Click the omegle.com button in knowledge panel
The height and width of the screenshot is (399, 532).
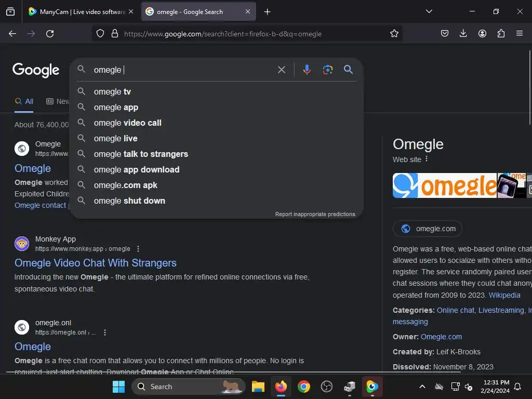pos(428,229)
